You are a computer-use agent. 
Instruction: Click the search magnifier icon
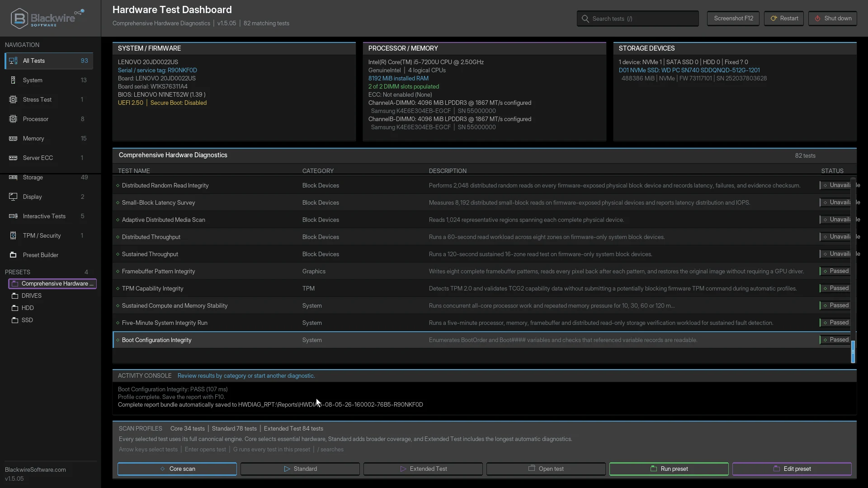tap(585, 19)
